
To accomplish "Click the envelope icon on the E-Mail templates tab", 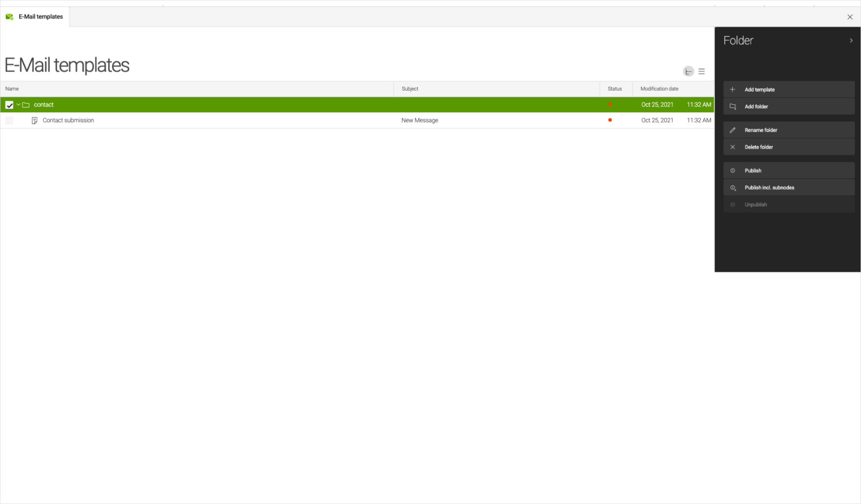I will pyautogui.click(x=9, y=16).
